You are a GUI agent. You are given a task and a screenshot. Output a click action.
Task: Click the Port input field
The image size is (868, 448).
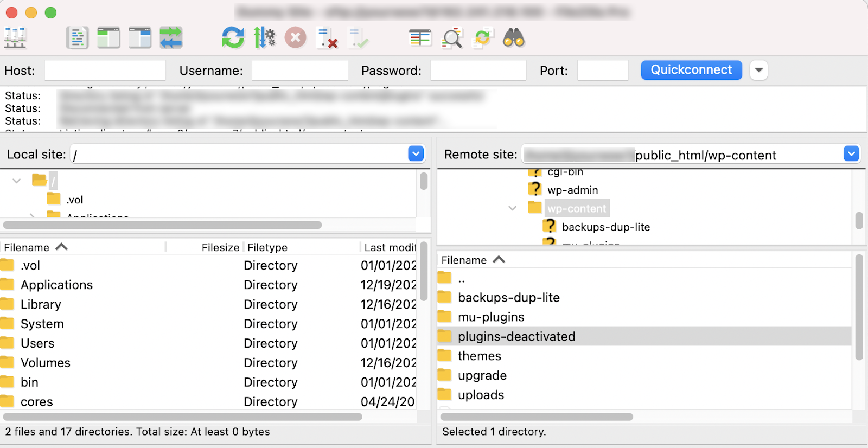(603, 71)
